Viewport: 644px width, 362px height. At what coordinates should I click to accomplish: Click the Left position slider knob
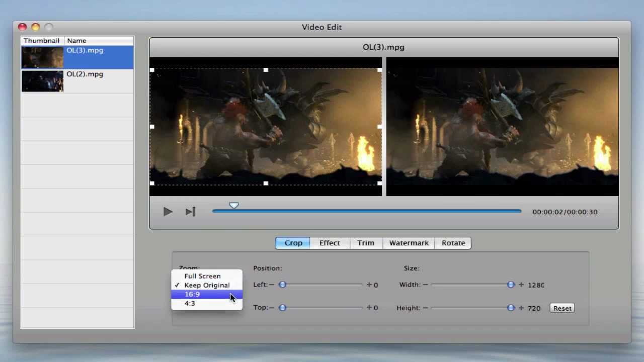tap(282, 285)
